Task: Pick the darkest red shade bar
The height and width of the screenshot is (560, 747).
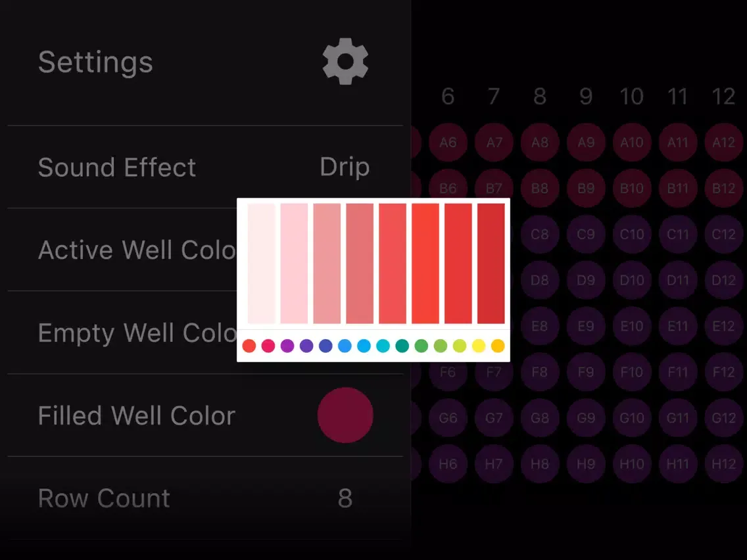Action: click(x=491, y=264)
